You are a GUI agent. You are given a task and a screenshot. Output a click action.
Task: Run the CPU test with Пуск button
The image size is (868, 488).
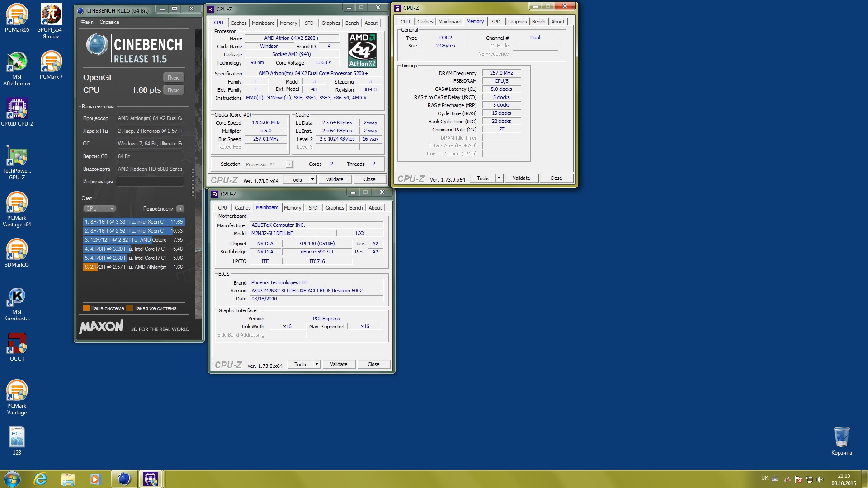[x=173, y=90]
